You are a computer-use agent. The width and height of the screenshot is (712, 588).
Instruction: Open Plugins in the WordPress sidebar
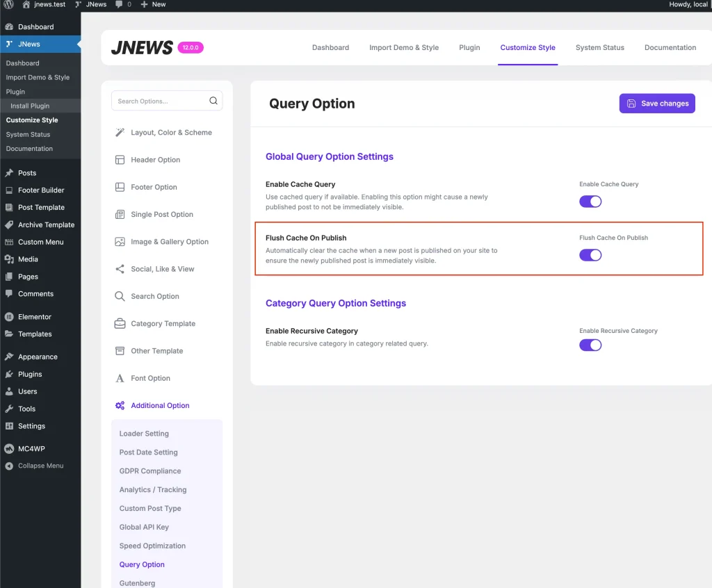30,374
